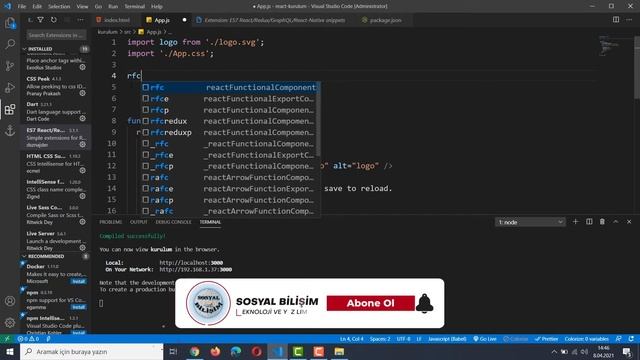Image resolution: width=640 pixels, height=360 pixels.
Task: Open the Extensions view icon
Action: click(x=10, y=109)
